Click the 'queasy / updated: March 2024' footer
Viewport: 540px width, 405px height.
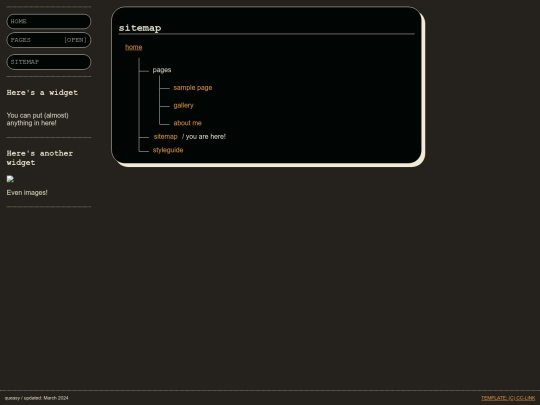(x=37, y=398)
